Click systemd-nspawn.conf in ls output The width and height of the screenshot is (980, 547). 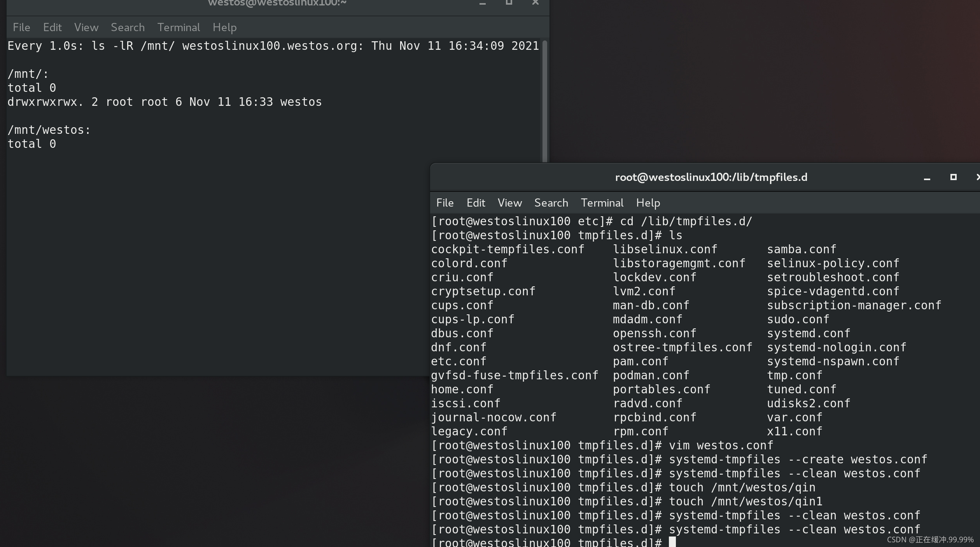coord(833,361)
